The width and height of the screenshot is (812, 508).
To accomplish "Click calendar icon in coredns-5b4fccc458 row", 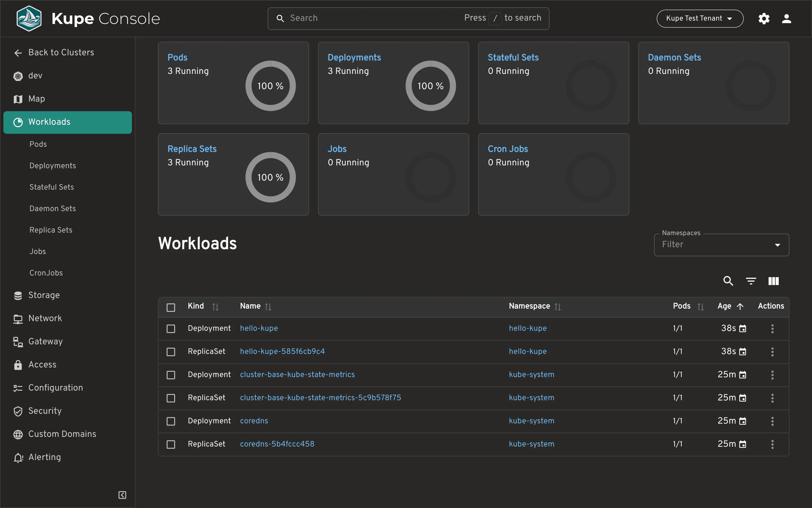I will pyautogui.click(x=743, y=444).
